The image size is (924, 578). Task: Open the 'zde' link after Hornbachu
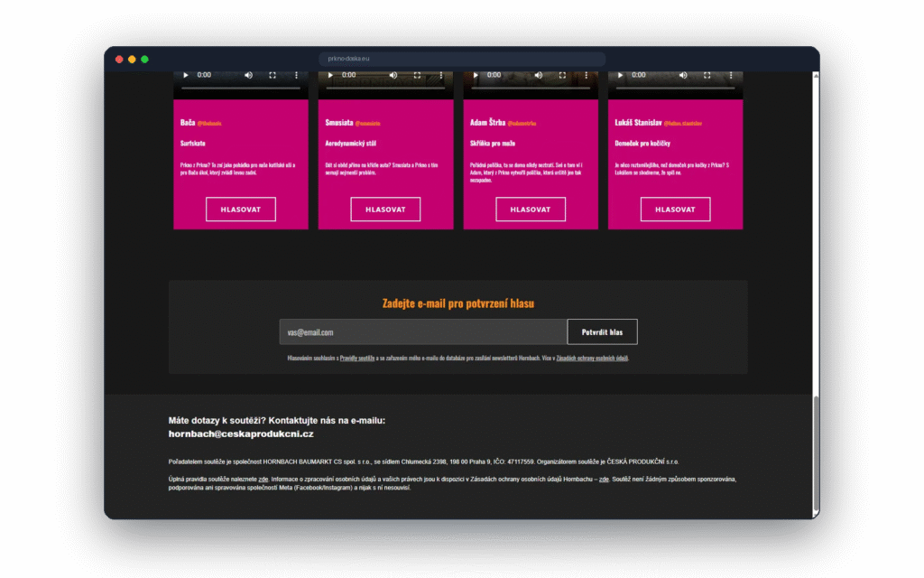pos(604,480)
